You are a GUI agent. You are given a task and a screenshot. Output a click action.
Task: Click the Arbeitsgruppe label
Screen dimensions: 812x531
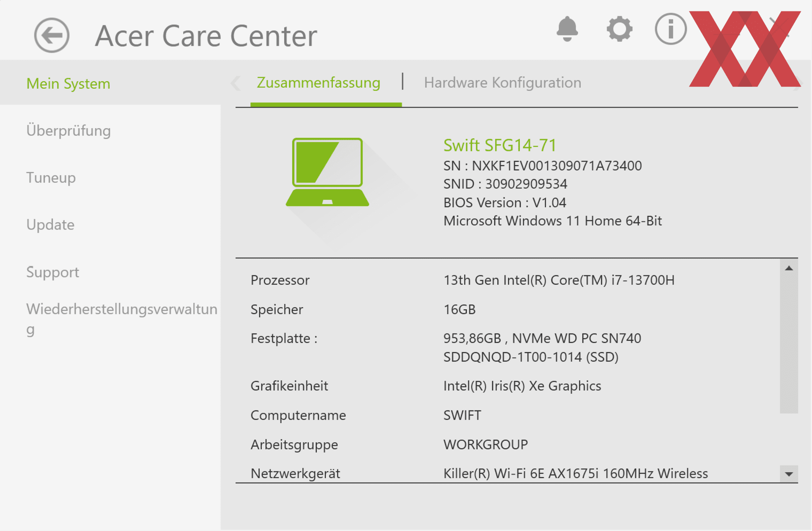coord(294,445)
